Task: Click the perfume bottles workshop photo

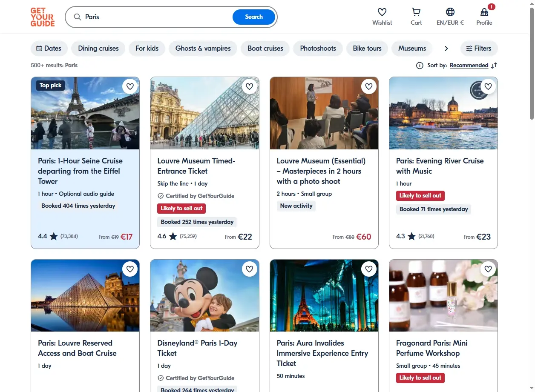Action: point(443,295)
